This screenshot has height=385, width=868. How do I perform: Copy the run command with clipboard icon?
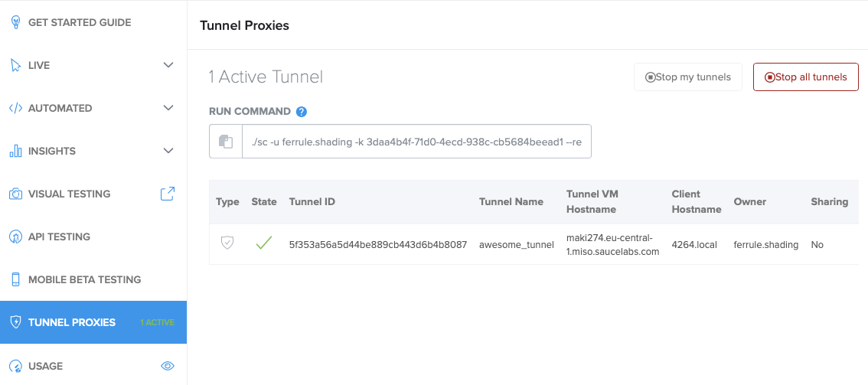pyautogui.click(x=226, y=142)
